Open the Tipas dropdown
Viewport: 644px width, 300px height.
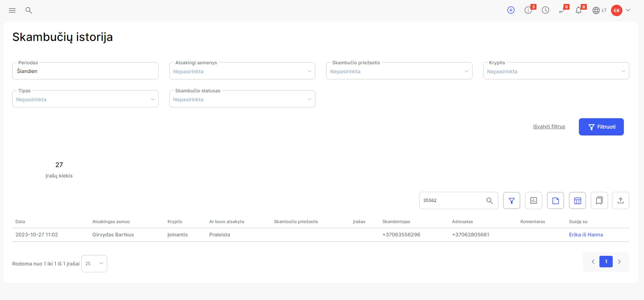[85, 99]
